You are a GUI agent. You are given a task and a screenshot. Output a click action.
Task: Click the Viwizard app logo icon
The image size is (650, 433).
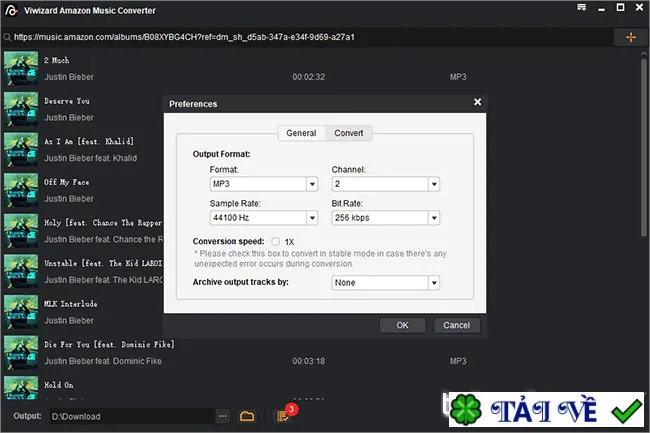click(11, 10)
